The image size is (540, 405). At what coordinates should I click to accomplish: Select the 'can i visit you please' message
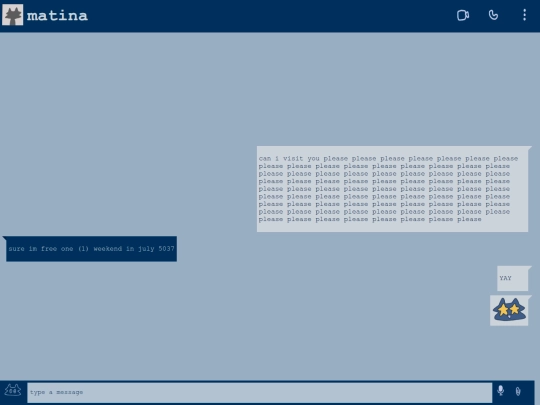[x=392, y=189]
